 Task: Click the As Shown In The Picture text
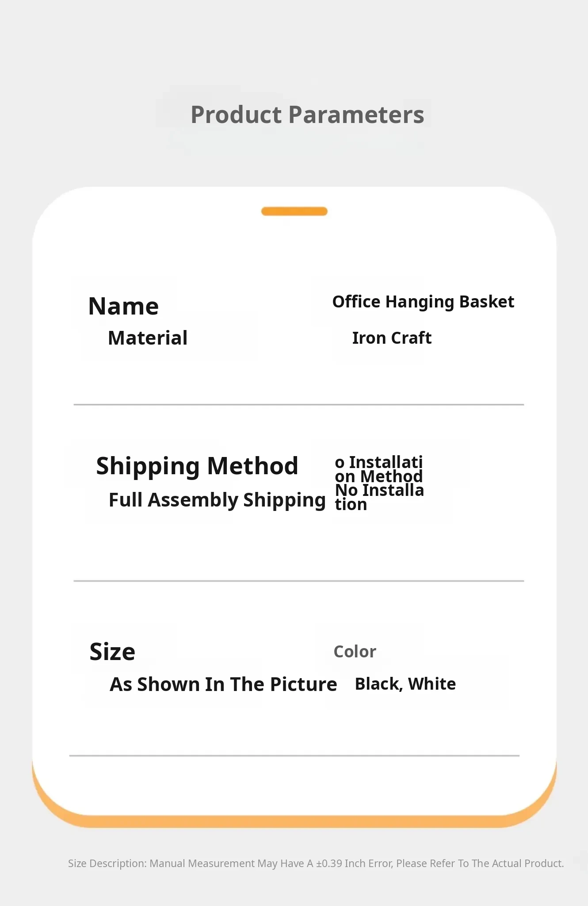click(x=223, y=684)
